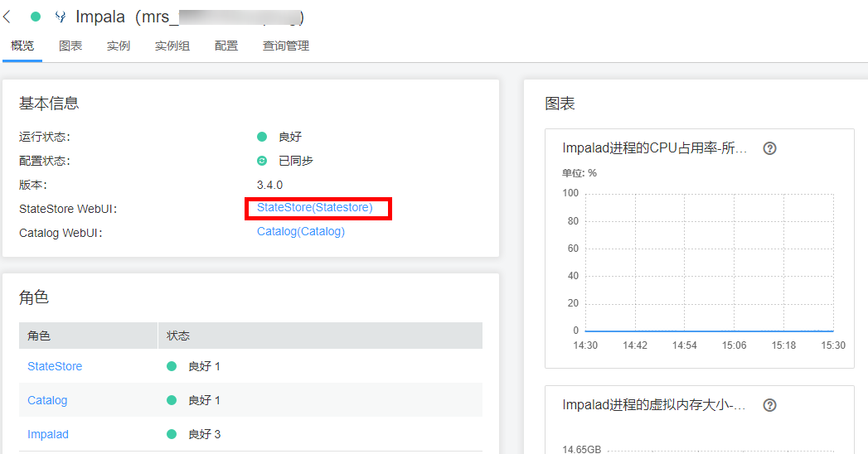
Task: Click the CPU usage chart plot area
Action: click(709, 263)
